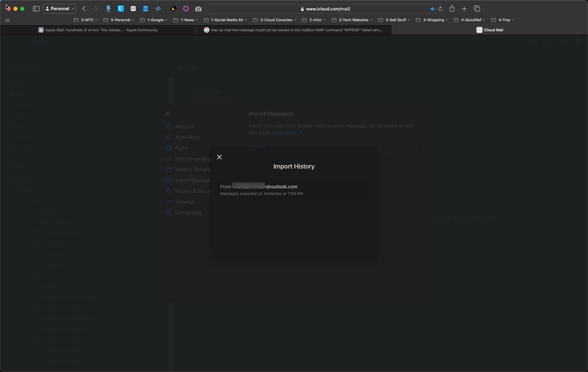Close the Mail settings panel
This screenshot has width=588, height=372.
pyautogui.click(x=167, y=114)
